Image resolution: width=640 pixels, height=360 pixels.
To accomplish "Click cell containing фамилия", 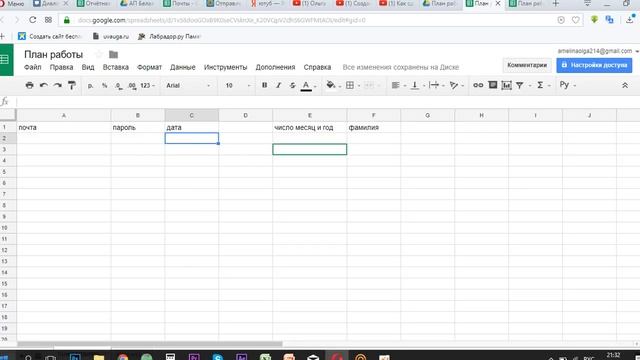I will [x=373, y=127].
